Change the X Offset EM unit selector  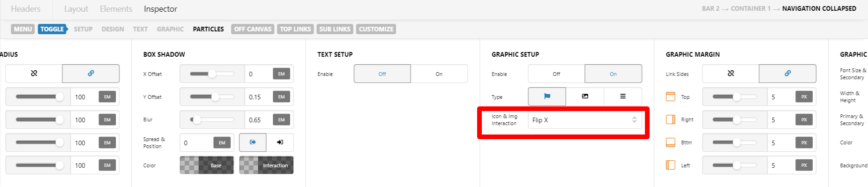[281, 74]
